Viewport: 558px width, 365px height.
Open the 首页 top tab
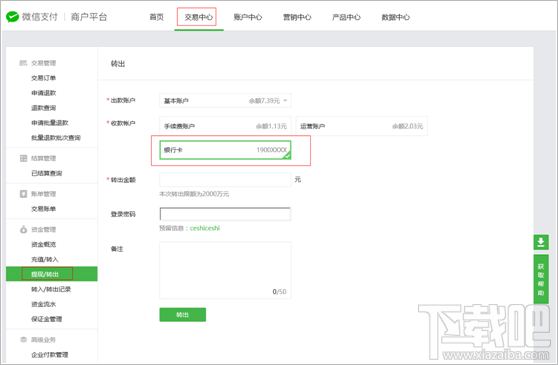coord(156,17)
